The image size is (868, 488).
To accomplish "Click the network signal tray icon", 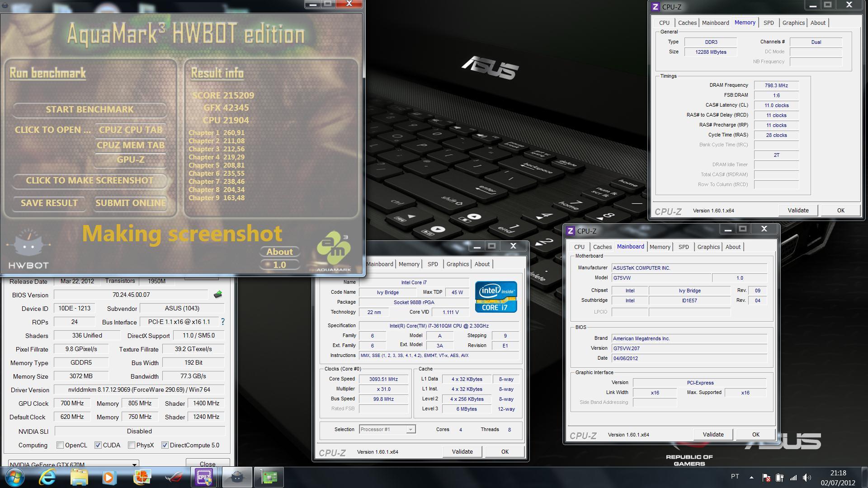I will [793, 477].
